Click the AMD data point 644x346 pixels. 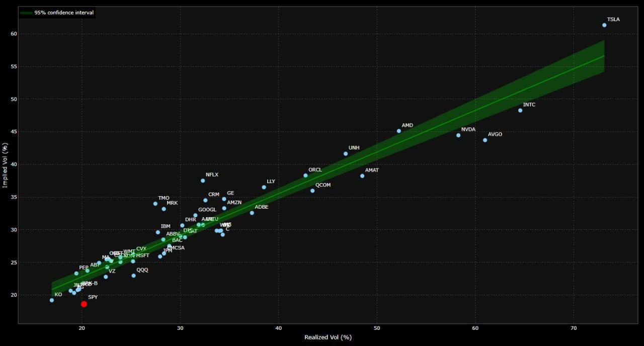(x=399, y=131)
